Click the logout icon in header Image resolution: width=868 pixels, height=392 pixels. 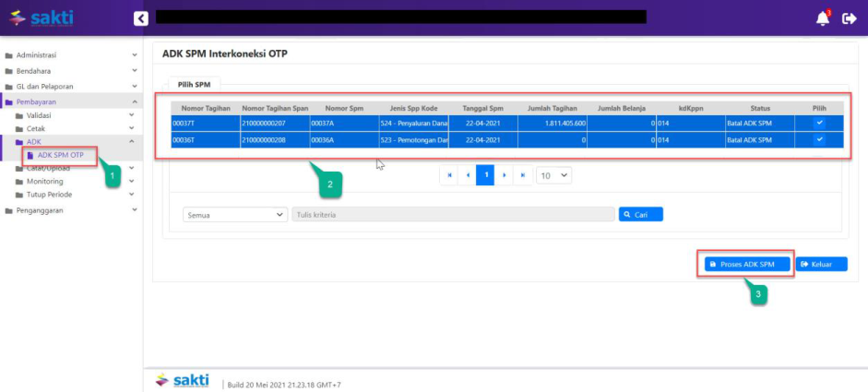coord(850,18)
